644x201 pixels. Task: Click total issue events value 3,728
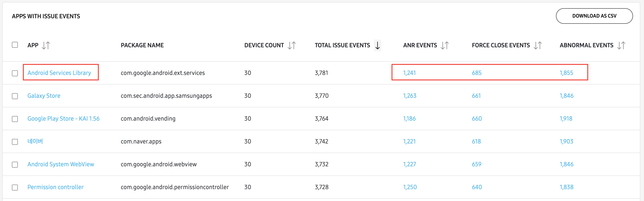pos(322,187)
